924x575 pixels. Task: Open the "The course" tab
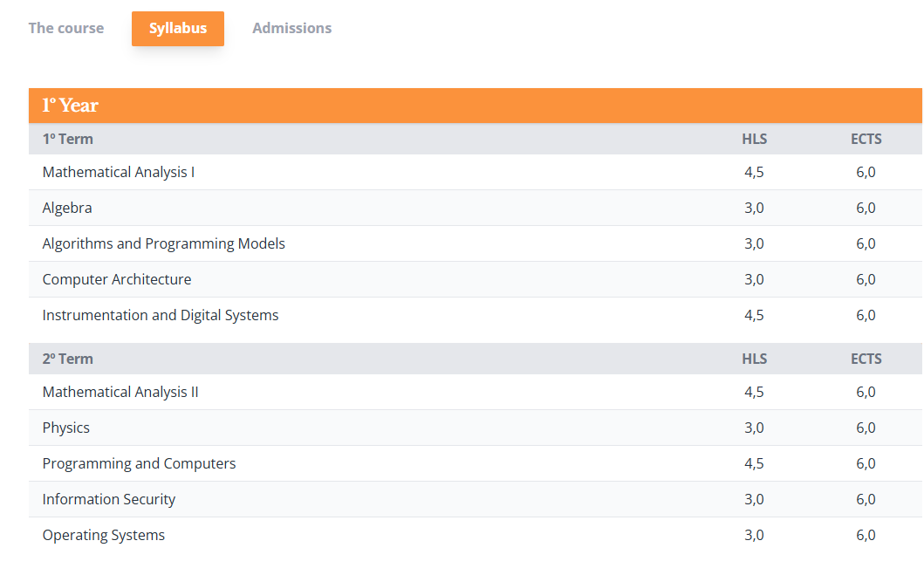[x=66, y=28]
